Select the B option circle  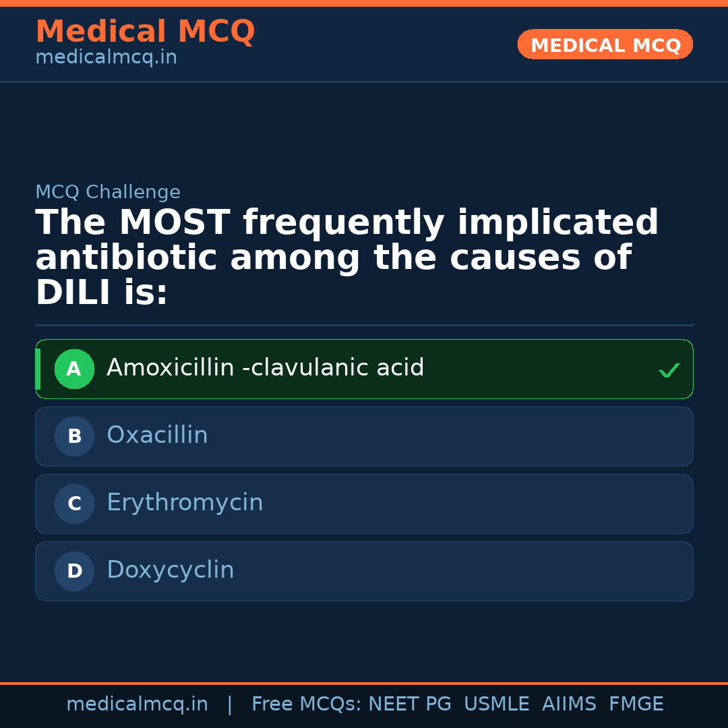click(x=74, y=436)
